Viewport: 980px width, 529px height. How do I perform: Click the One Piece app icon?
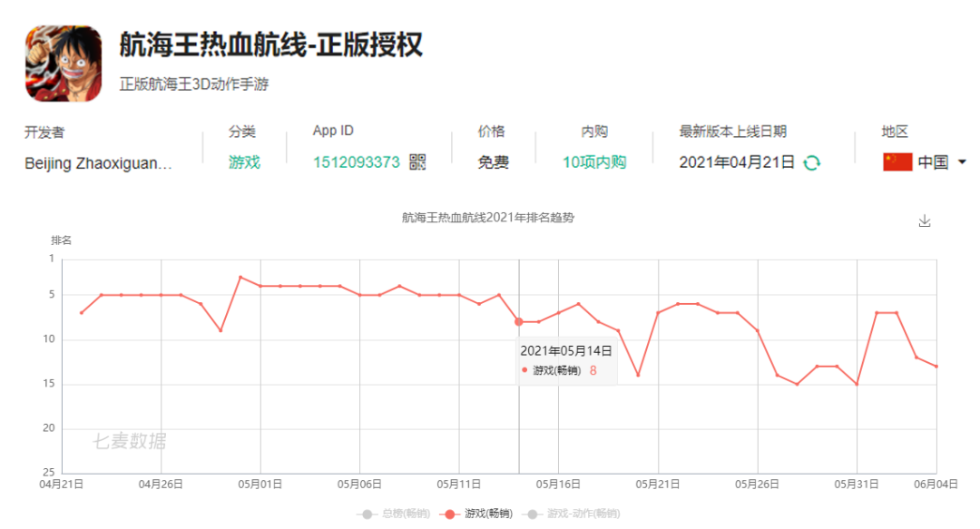(64, 64)
